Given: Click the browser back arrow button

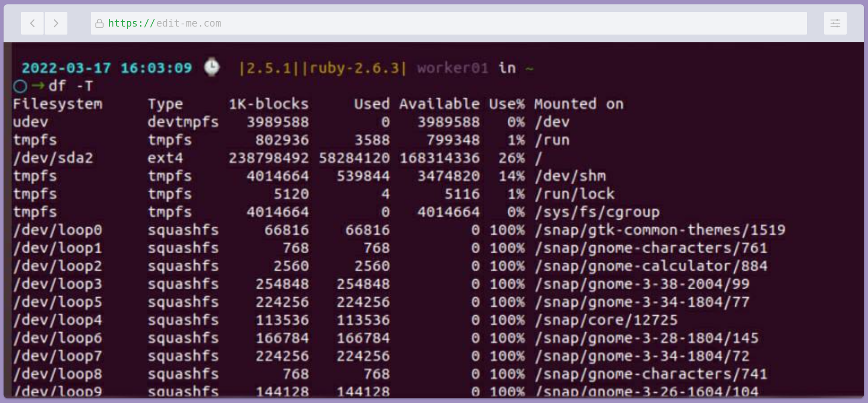Looking at the screenshot, I should point(33,23).
